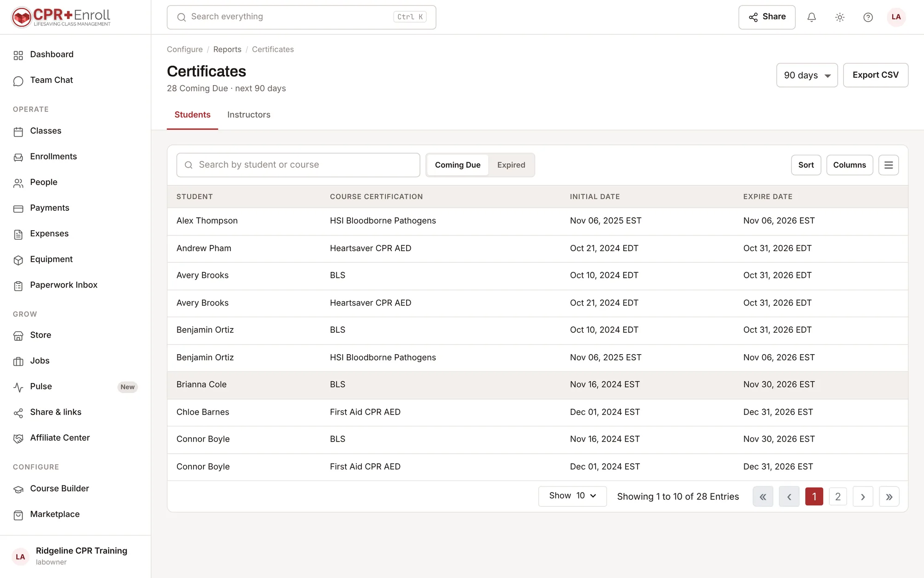The image size is (924, 578).
Task: Open table options hamburger menu icon
Action: click(888, 165)
